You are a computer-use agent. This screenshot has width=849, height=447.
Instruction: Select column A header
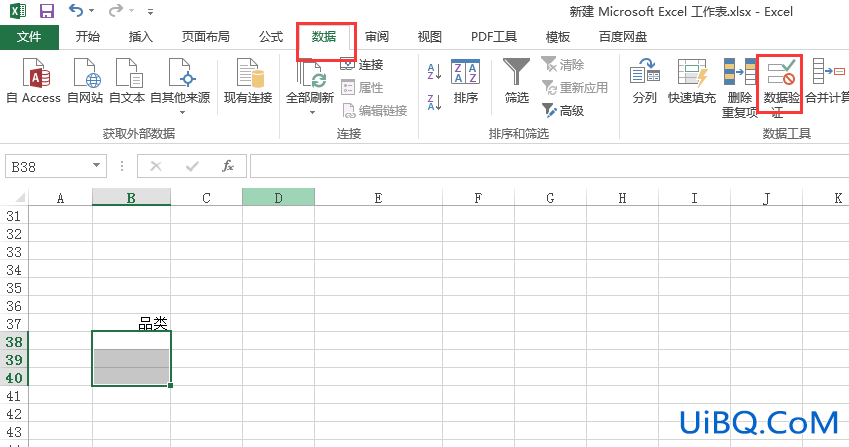click(60, 198)
